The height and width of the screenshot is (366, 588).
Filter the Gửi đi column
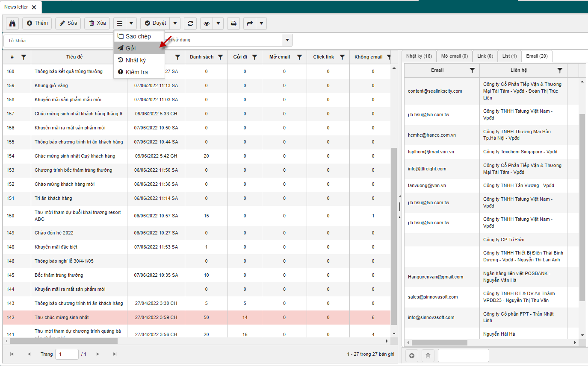coord(254,57)
